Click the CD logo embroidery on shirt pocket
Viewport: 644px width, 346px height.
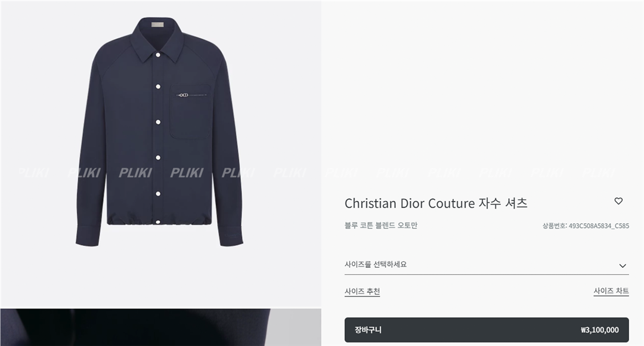pyautogui.click(x=182, y=95)
